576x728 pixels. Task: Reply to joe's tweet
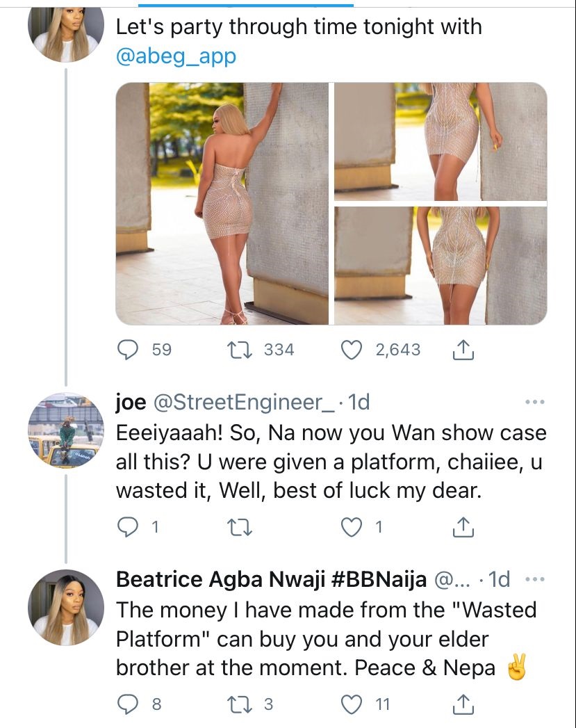pos(126,528)
